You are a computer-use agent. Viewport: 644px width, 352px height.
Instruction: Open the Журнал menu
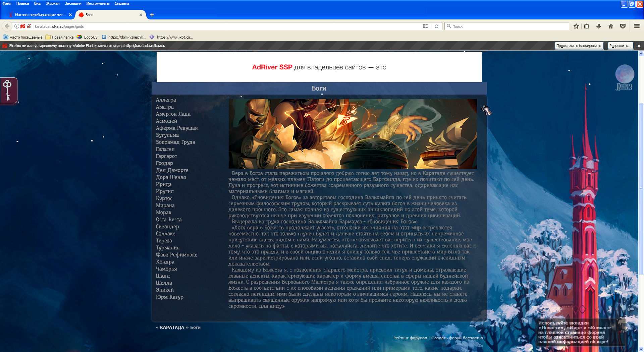pyautogui.click(x=53, y=3)
